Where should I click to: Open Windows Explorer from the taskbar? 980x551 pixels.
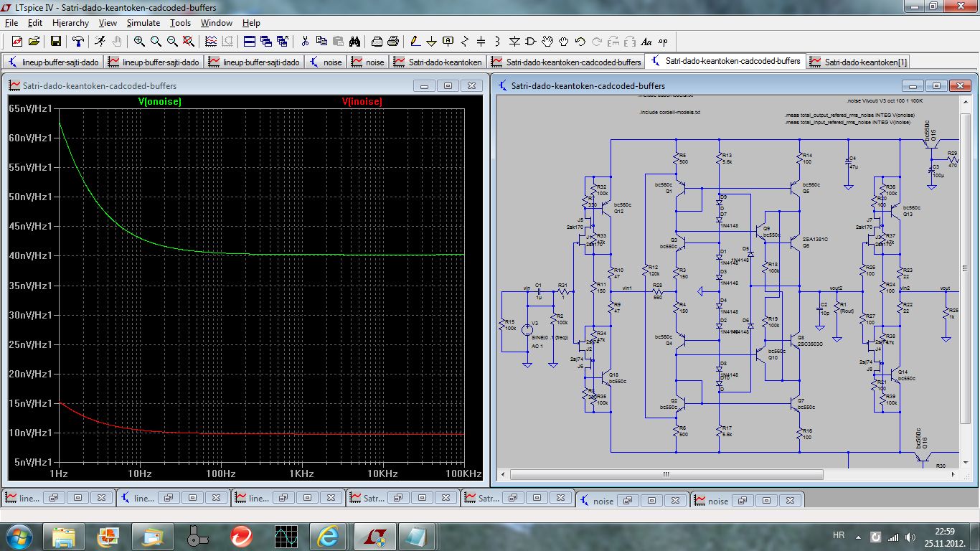tap(64, 536)
